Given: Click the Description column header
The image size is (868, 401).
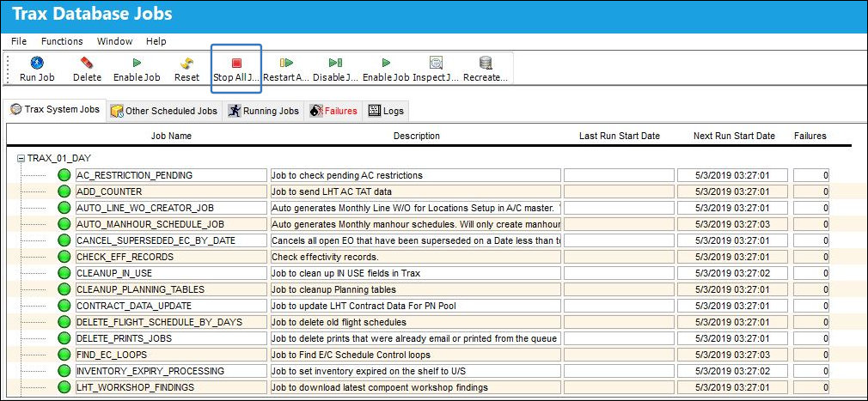Looking at the screenshot, I should coord(417,136).
